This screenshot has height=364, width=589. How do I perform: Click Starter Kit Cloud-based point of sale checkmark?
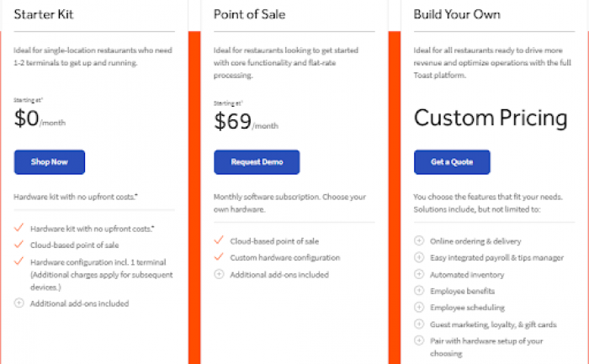click(19, 245)
